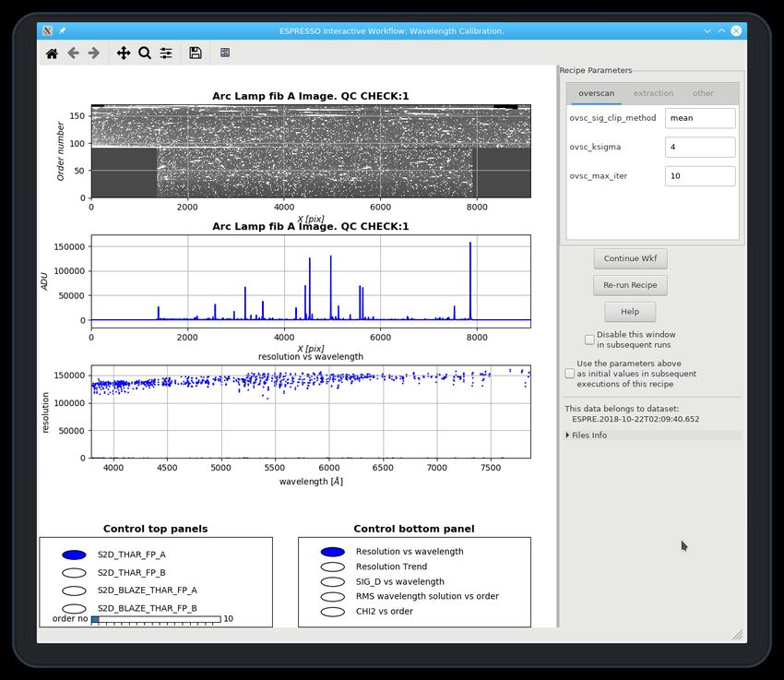This screenshot has width=784, height=680.
Task: Open Help for the workflow
Action: tap(630, 312)
